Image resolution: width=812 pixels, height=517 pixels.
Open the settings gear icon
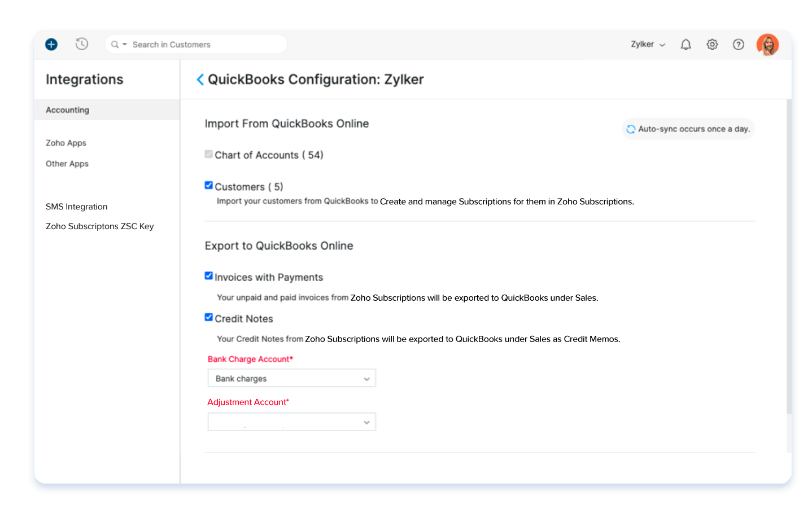pyautogui.click(x=712, y=44)
